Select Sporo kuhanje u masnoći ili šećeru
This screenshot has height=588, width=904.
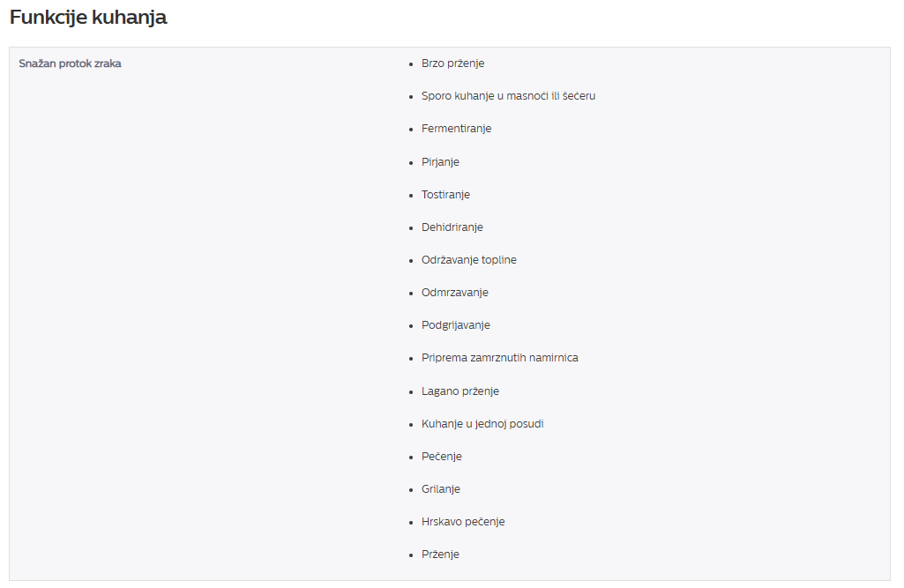tap(508, 96)
